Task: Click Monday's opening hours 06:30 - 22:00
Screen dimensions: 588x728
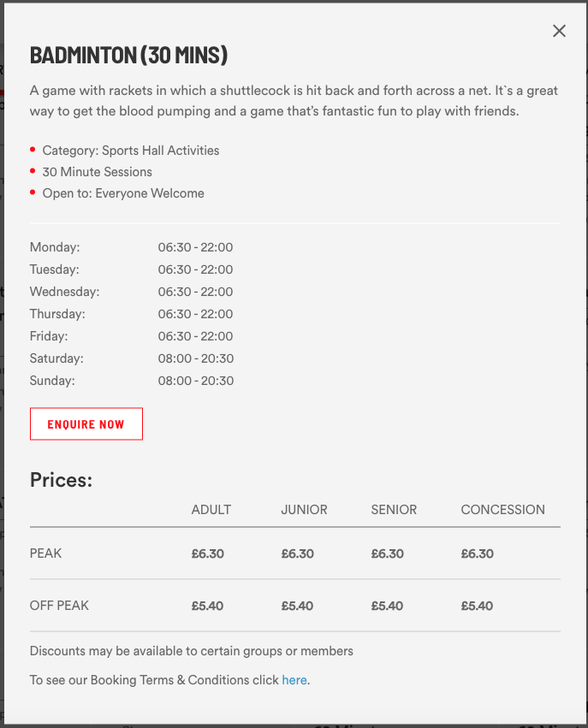Action: tap(195, 246)
